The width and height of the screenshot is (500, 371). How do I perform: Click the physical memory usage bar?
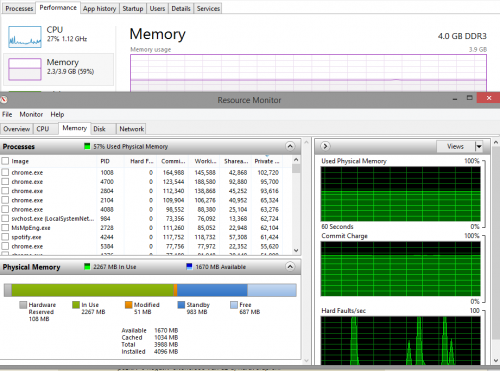tap(150, 290)
